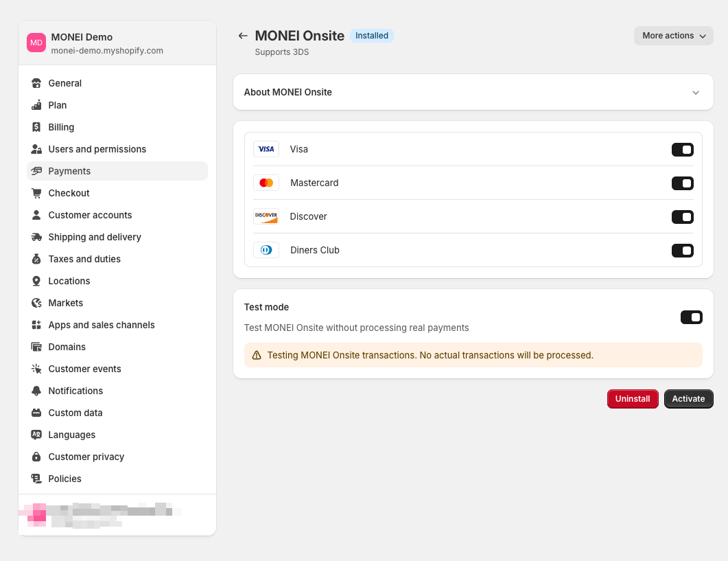
Task: Click the Plan icon in sidebar
Action: (36, 105)
